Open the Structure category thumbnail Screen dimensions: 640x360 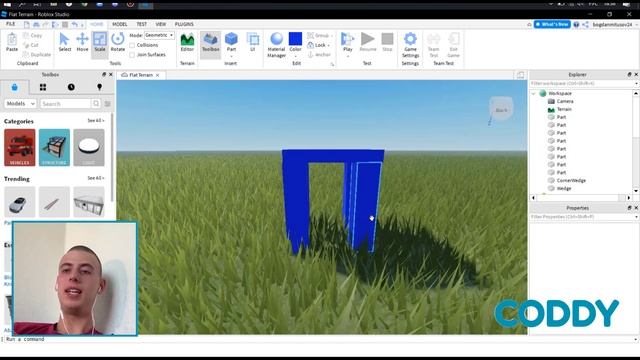54,147
